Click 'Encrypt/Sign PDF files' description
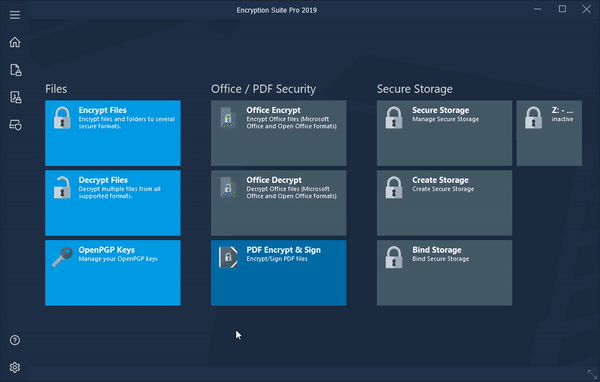The height and width of the screenshot is (382, 600). point(277,259)
